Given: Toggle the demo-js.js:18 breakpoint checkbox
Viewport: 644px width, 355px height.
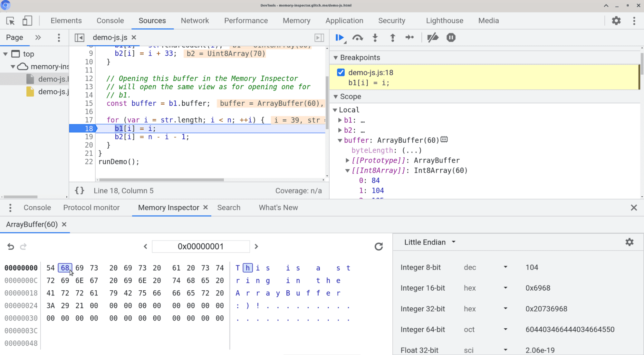Looking at the screenshot, I should coord(341,72).
